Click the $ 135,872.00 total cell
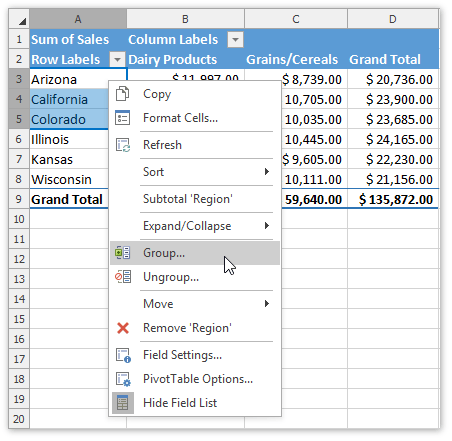The image size is (452, 441). click(x=393, y=199)
